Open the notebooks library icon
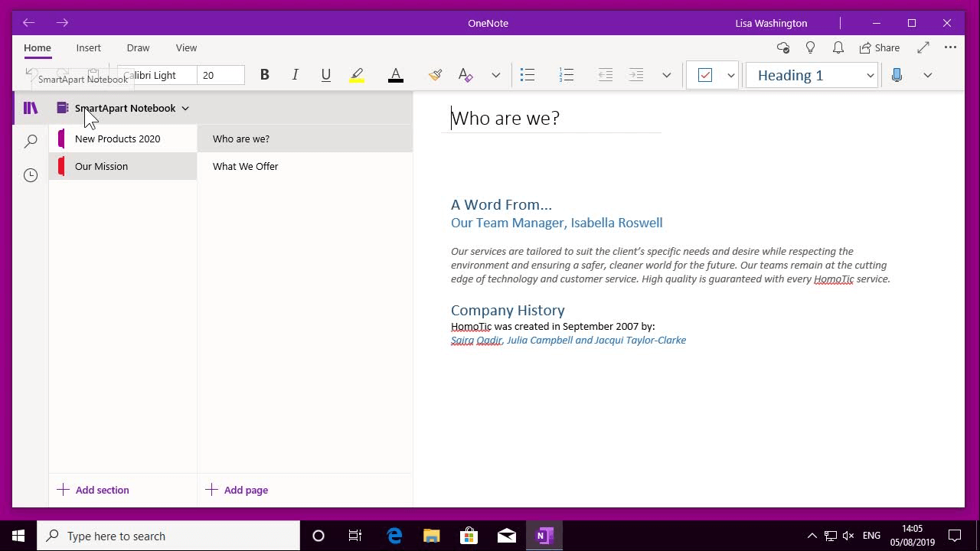The width and height of the screenshot is (980, 551). coord(30,107)
